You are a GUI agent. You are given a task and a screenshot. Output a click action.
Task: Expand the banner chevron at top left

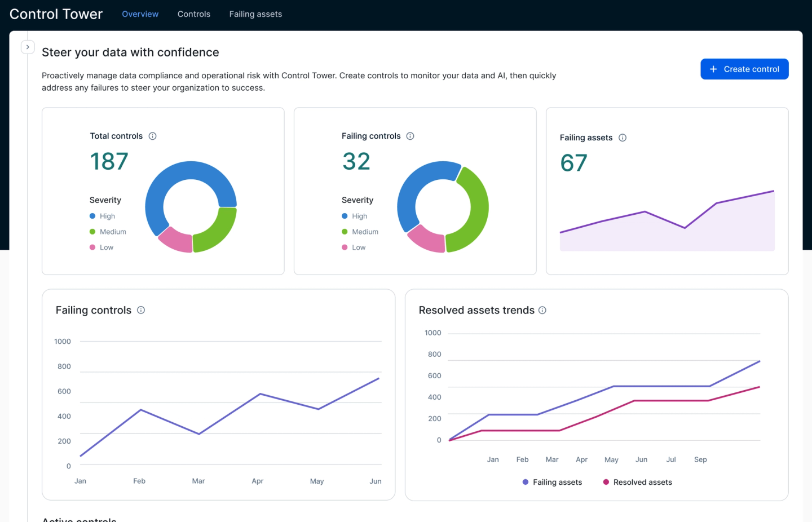coord(28,47)
